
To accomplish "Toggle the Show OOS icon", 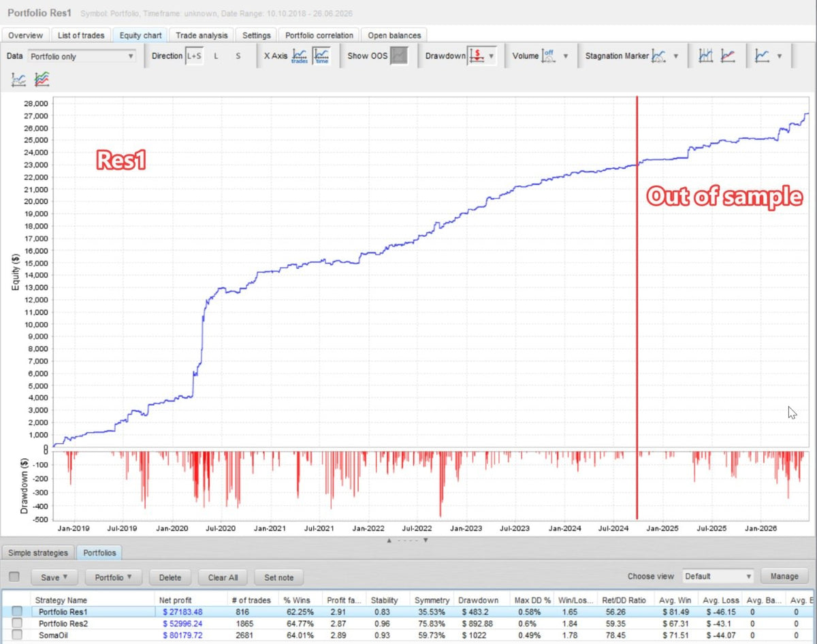I will [399, 56].
